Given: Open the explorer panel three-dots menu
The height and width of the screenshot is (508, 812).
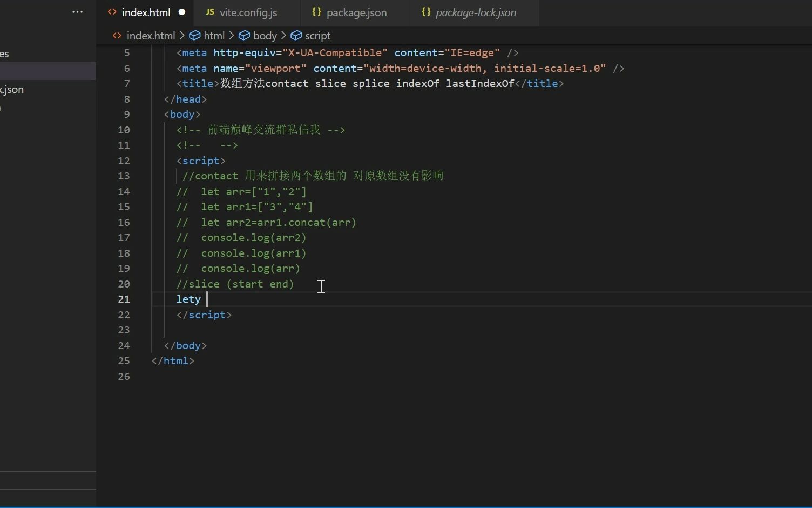Looking at the screenshot, I should click(x=78, y=12).
